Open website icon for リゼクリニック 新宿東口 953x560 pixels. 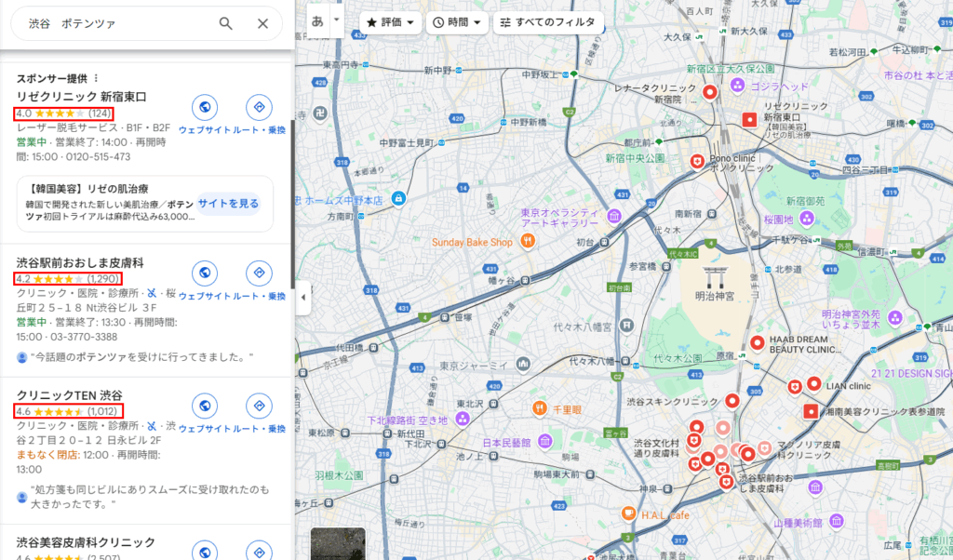pyautogui.click(x=205, y=107)
